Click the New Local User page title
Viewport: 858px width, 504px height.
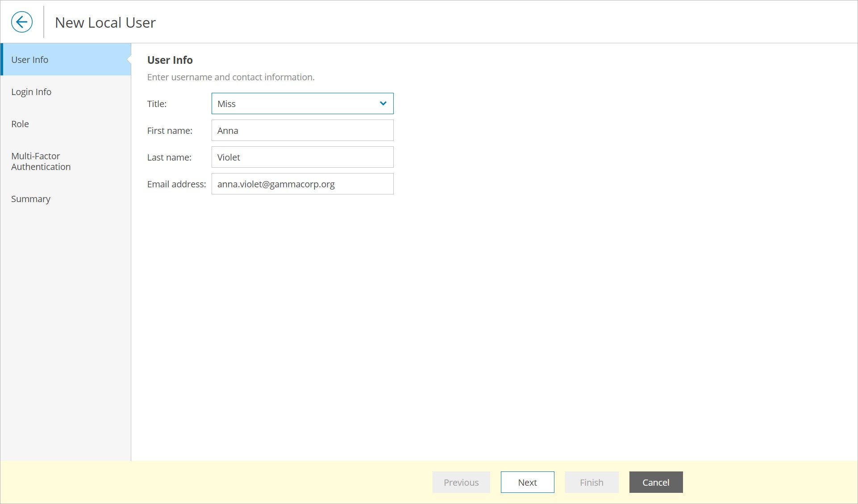(x=105, y=23)
